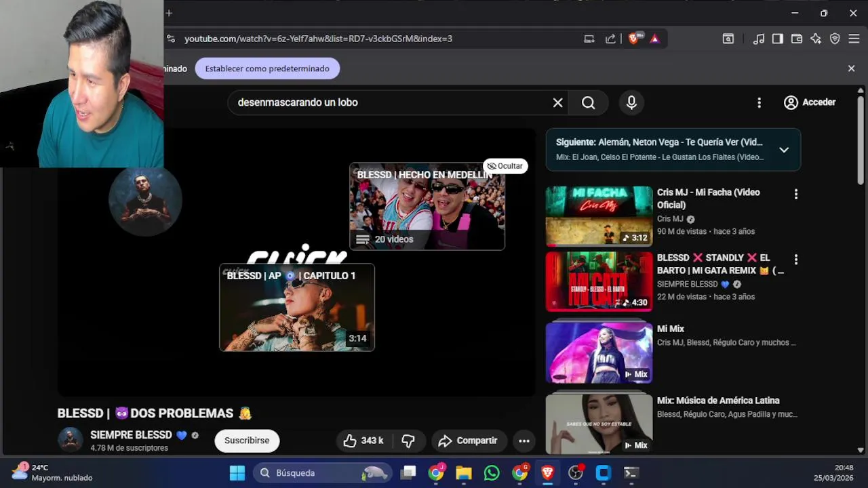Open BLESSD AP CAPITULO 1 end-screen video

[297, 307]
